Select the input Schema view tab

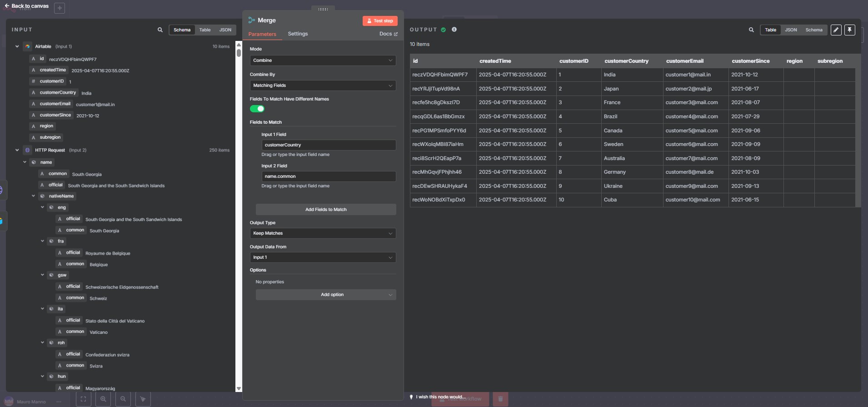coord(182,30)
